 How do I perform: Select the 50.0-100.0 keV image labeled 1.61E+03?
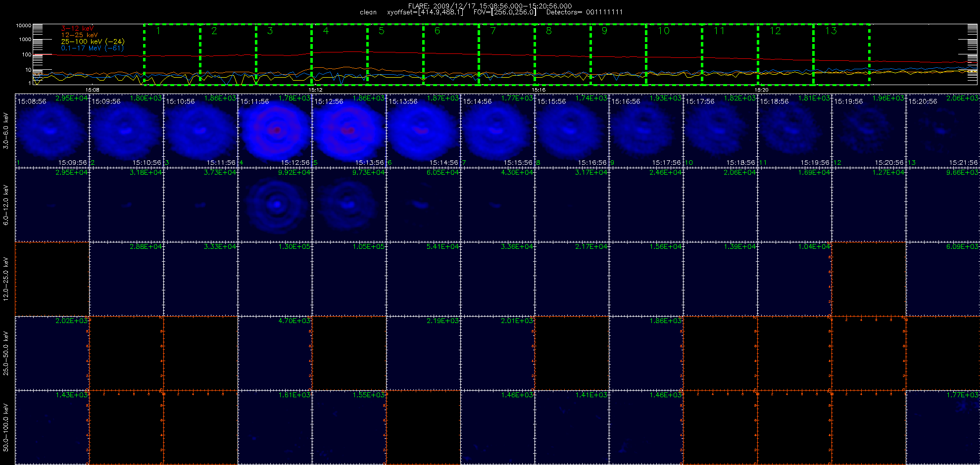tap(275, 427)
